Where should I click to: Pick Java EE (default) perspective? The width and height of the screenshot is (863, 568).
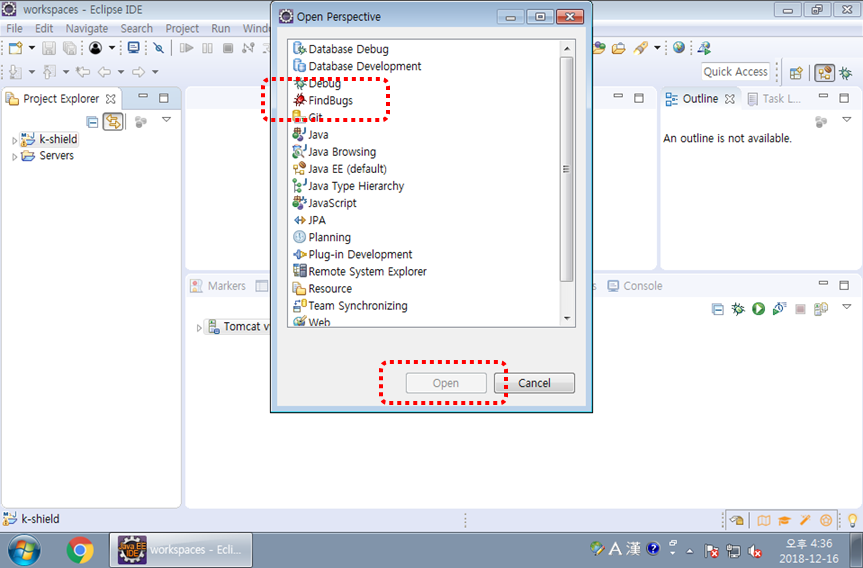coord(340,168)
